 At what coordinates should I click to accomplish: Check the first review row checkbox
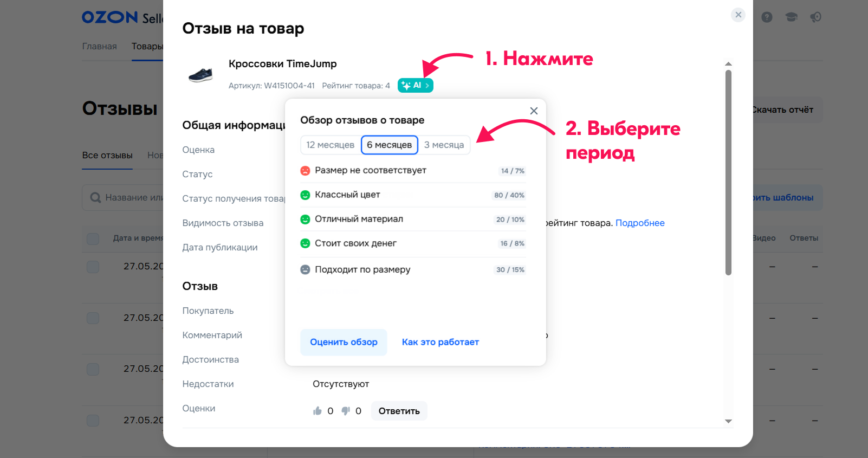pos(93,267)
